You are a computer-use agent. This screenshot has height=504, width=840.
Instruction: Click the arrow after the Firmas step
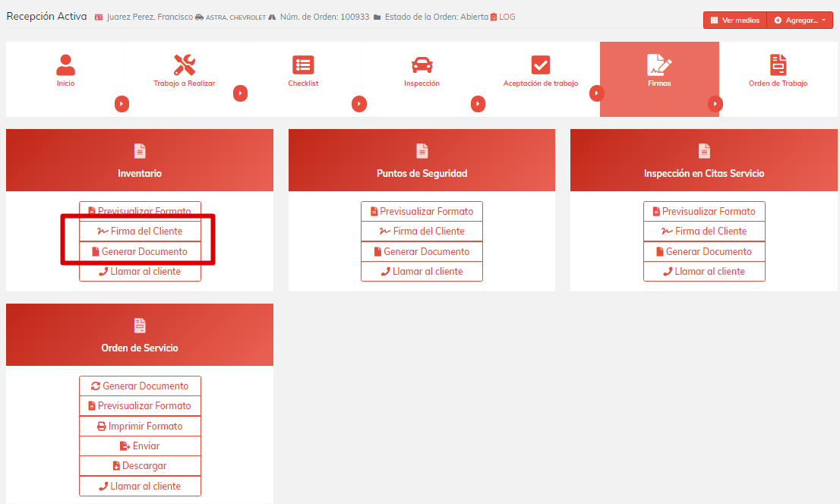[715, 104]
